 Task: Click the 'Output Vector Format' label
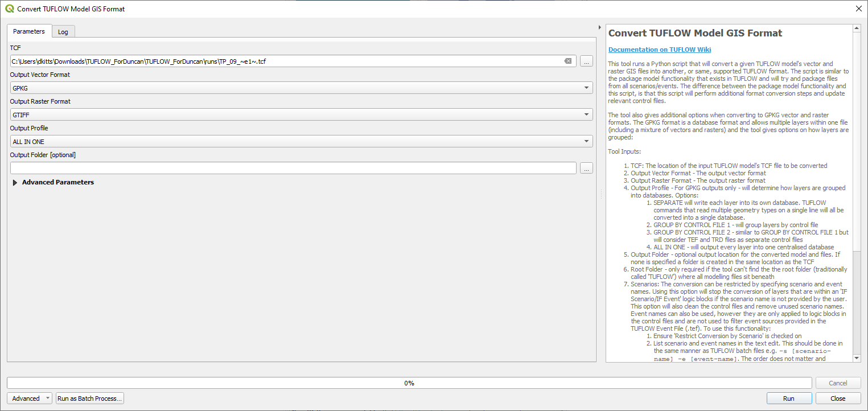[x=40, y=75]
